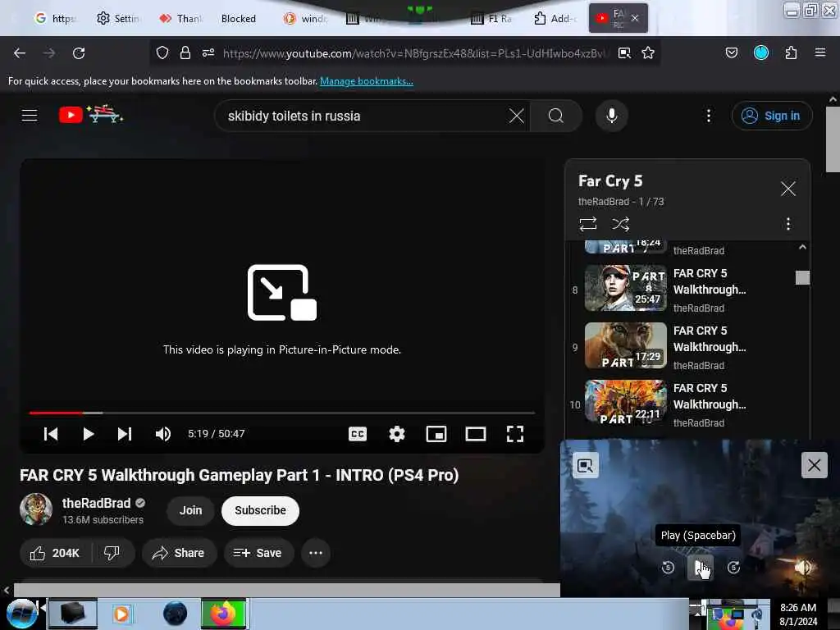
Task: Open theRadBrad channel avatar
Action: pyautogui.click(x=36, y=509)
